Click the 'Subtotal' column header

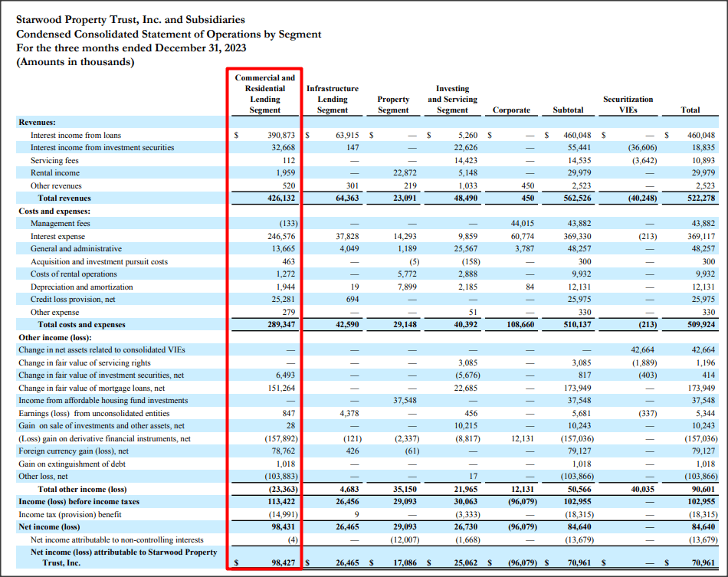(568, 110)
